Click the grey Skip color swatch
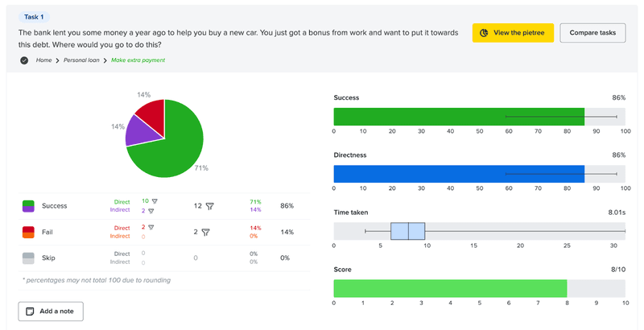The height and width of the screenshot is (330, 644). pyautogui.click(x=29, y=258)
